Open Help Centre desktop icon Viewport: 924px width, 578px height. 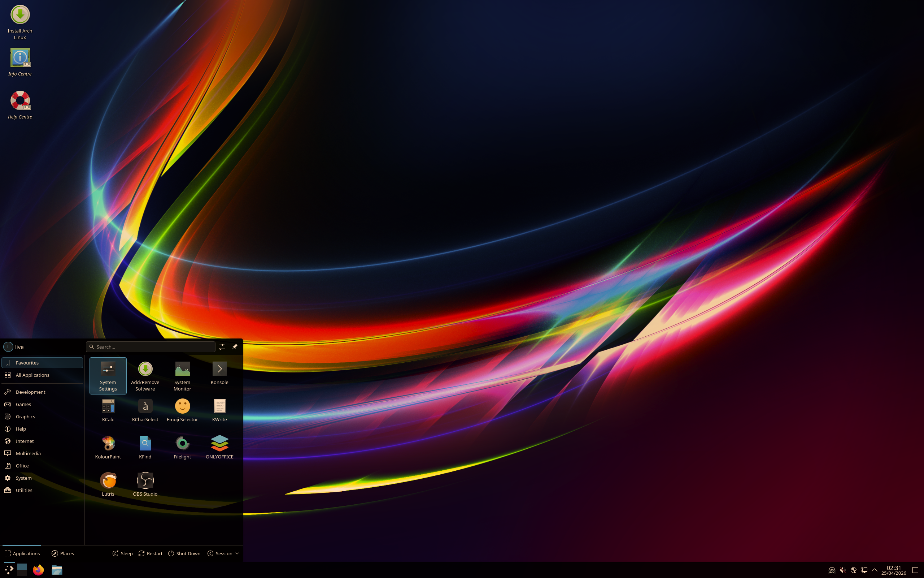click(20, 105)
